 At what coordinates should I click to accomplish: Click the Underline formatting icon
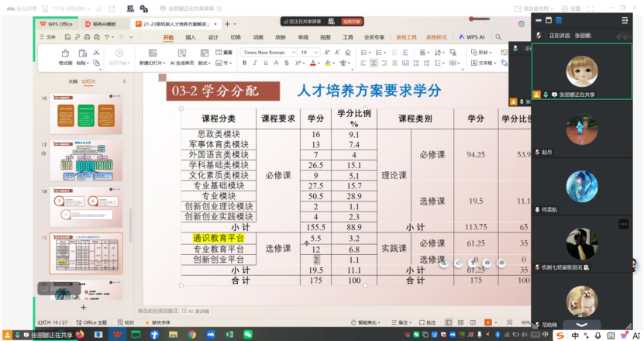(x=265, y=63)
